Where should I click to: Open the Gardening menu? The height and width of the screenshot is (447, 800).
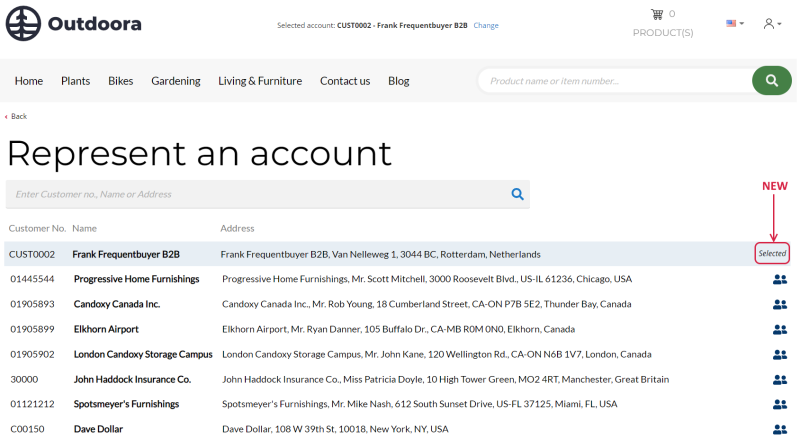tap(176, 81)
